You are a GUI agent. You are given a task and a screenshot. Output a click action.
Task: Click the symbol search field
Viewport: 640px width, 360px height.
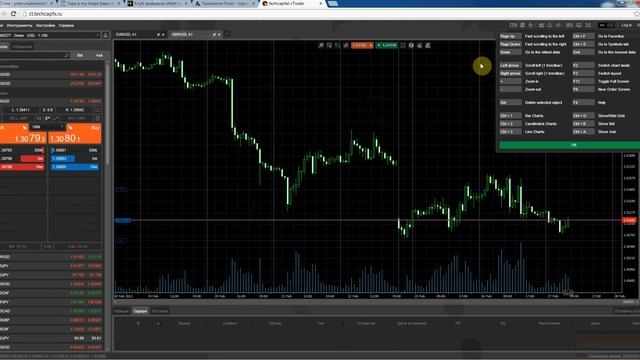click(35, 55)
